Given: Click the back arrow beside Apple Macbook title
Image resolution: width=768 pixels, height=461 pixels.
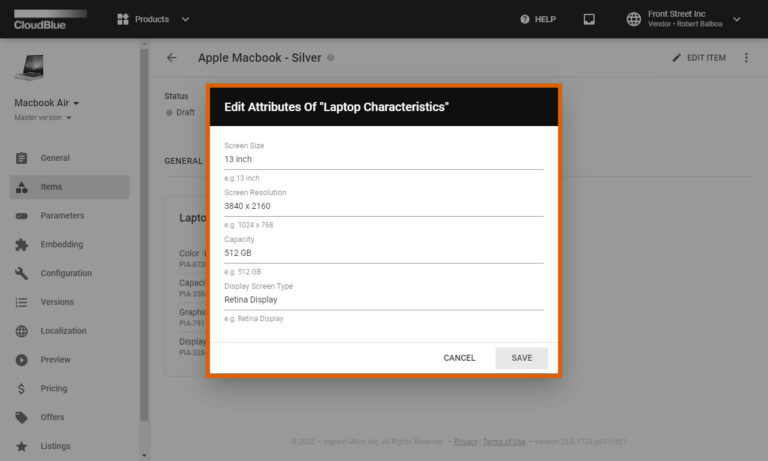Looking at the screenshot, I should tap(172, 58).
